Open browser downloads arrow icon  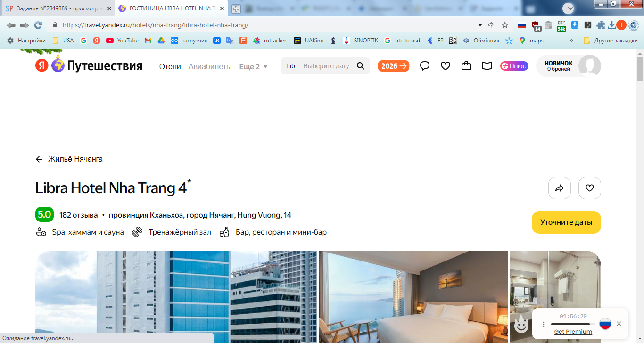click(x=612, y=25)
